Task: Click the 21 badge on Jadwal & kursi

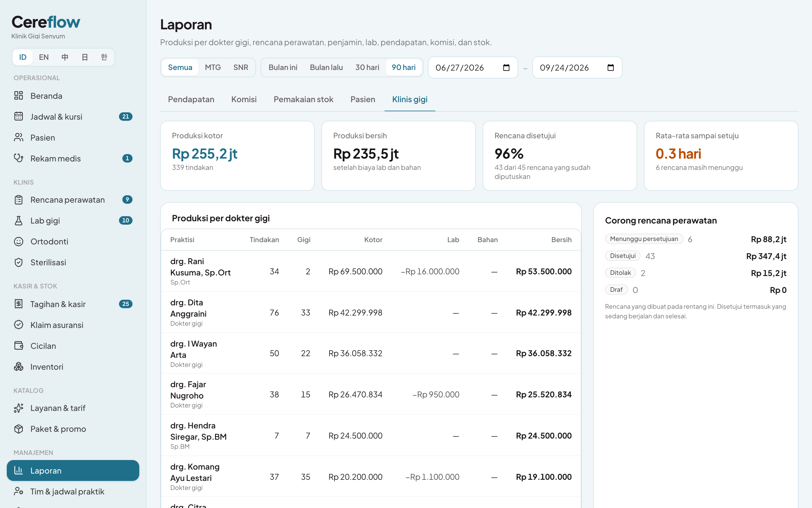Action: [x=125, y=117]
